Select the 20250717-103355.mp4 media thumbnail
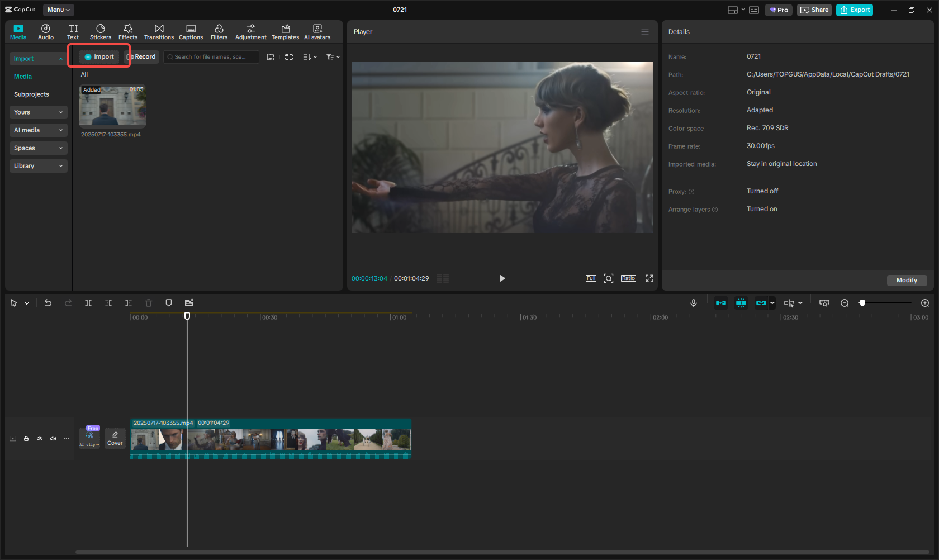Image resolution: width=939 pixels, height=560 pixels. [112, 106]
